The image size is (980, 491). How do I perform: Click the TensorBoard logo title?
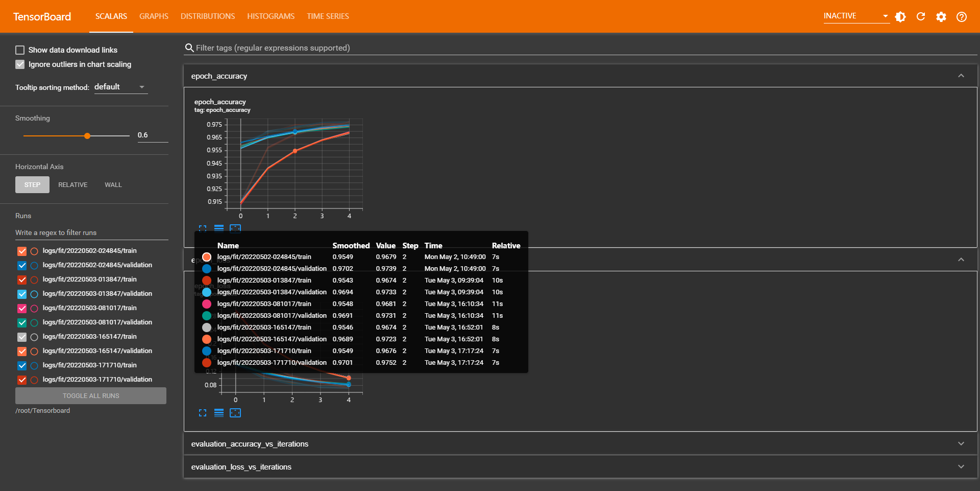click(x=42, y=17)
